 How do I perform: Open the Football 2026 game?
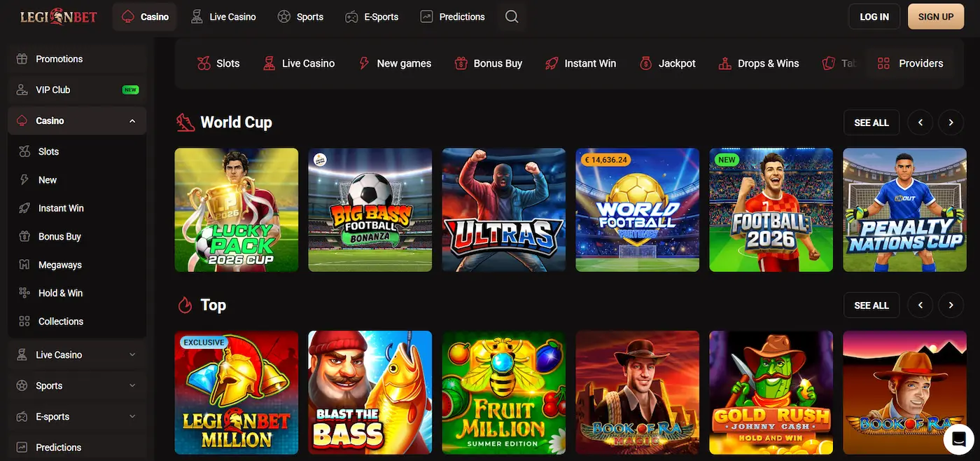[771, 209]
